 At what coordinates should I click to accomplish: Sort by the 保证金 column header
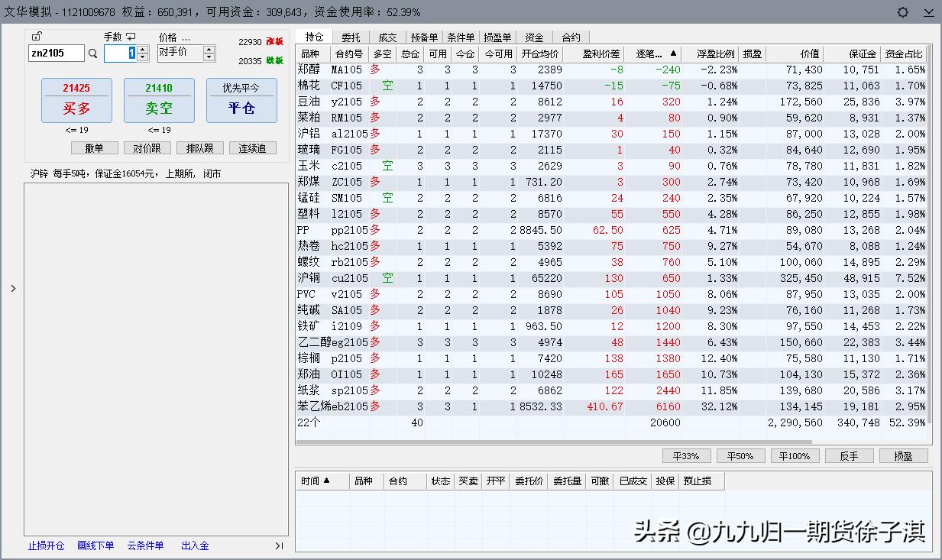pyautogui.click(x=853, y=53)
